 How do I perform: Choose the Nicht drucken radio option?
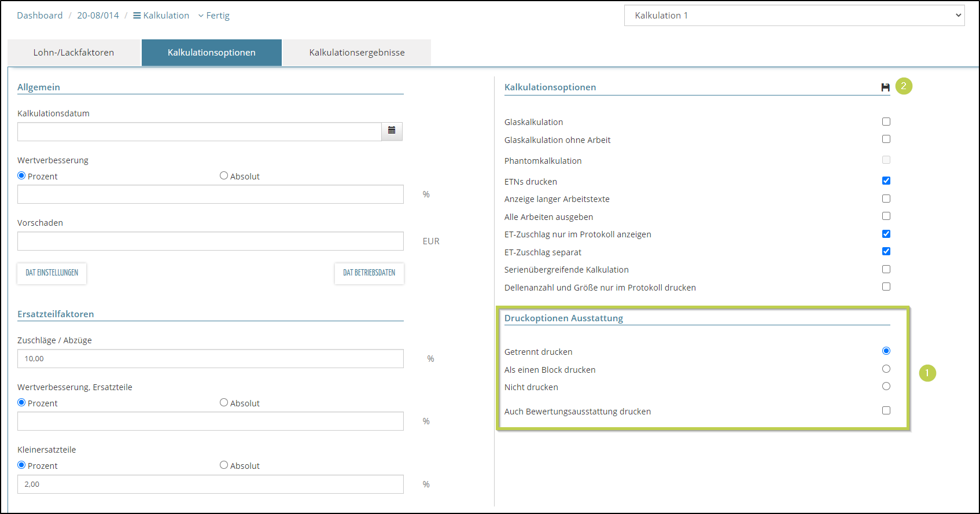coord(886,386)
